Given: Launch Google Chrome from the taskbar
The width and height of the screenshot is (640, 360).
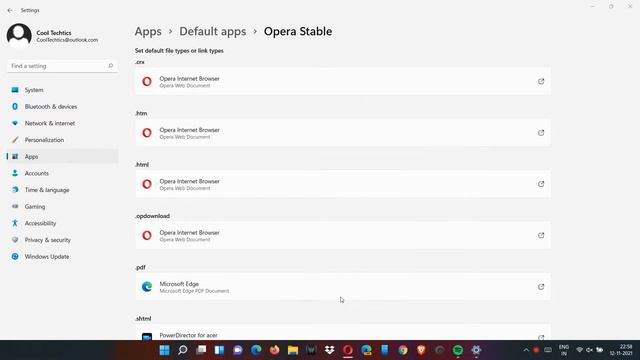Looking at the screenshot, I should [x=403, y=350].
